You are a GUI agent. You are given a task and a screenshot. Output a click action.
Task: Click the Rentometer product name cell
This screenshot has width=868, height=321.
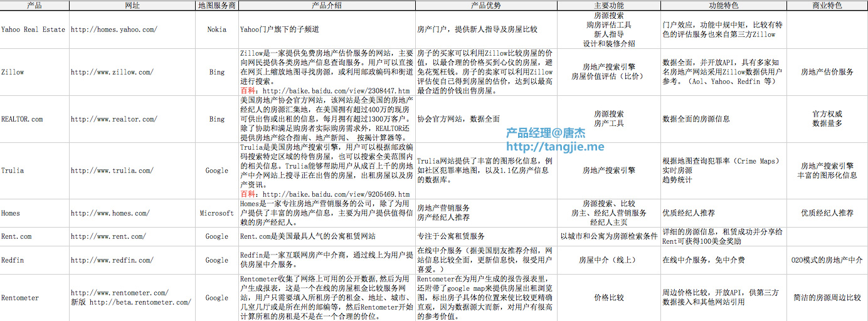pyautogui.click(x=34, y=298)
